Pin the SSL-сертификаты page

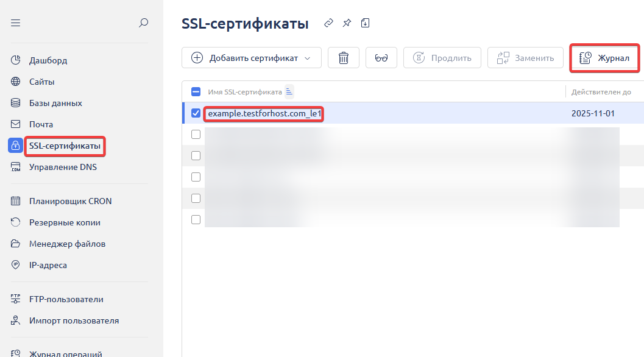click(x=347, y=23)
